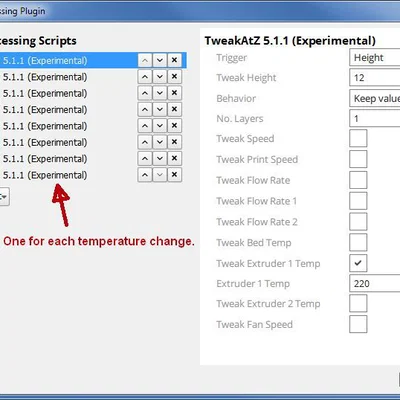The width and height of the screenshot is (400, 400).
Task: Open the add-script dropdown below the scripts list
Action: tap(4, 197)
